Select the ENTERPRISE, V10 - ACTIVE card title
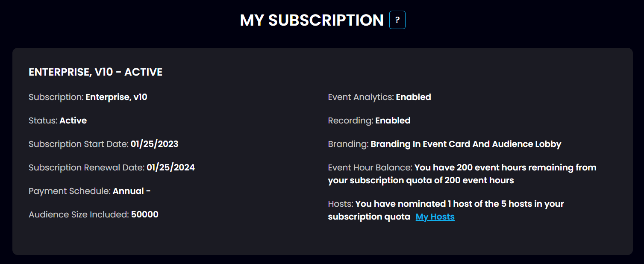This screenshot has width=644, height=264. coord(96,72)
